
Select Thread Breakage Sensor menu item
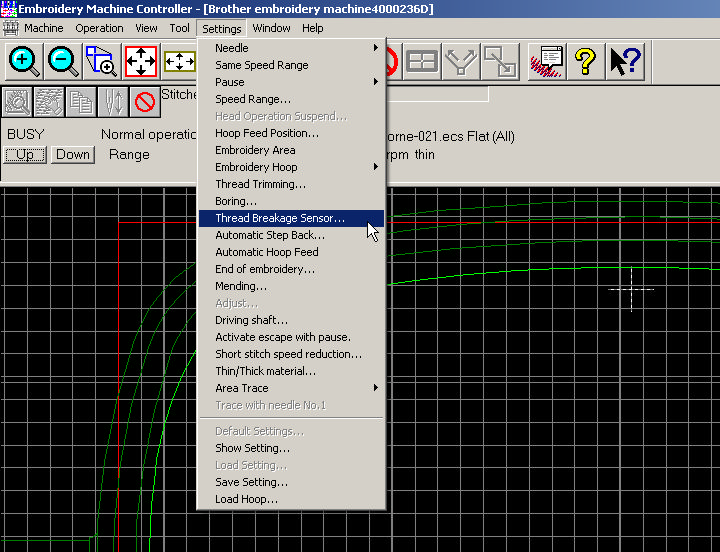pos(280,218)
